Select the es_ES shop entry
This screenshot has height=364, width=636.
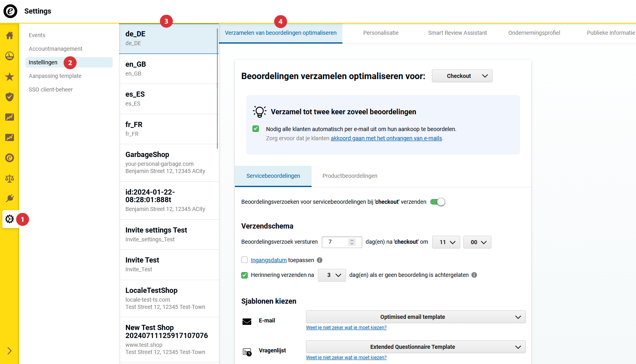(168, 99)
